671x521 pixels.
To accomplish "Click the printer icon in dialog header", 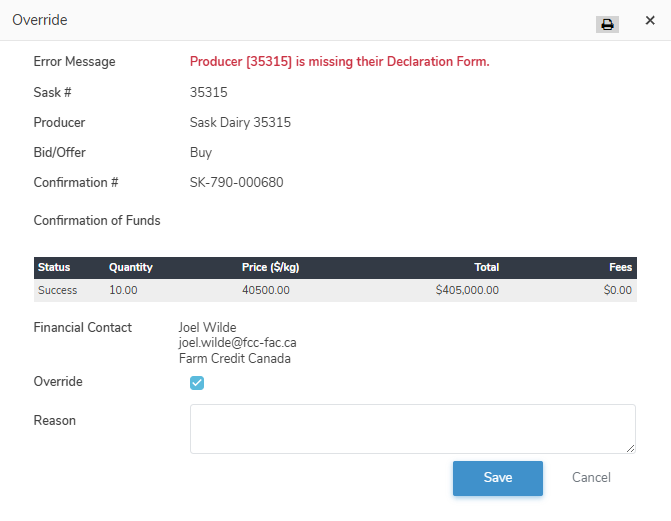I will point(607,24).
